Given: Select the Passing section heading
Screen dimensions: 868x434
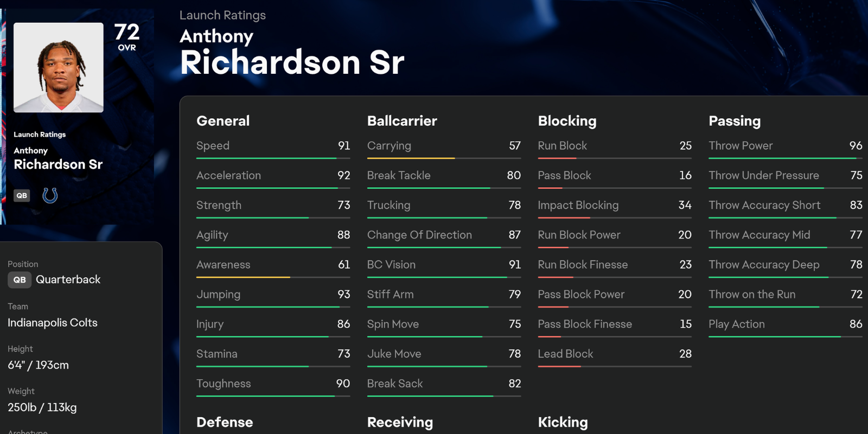Looking at the screenshot, I should pyautogui.click(x=735, y=121).
